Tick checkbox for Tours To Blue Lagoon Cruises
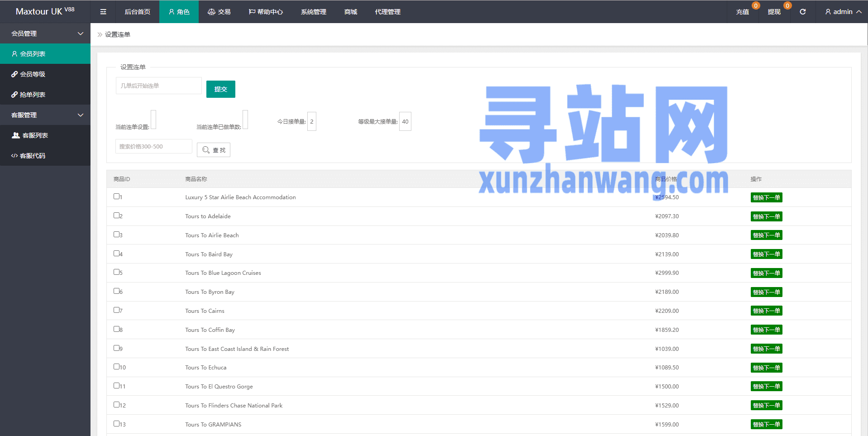This screenshot has width=868, height=436. pyautogui.click(x=116, y=272)
